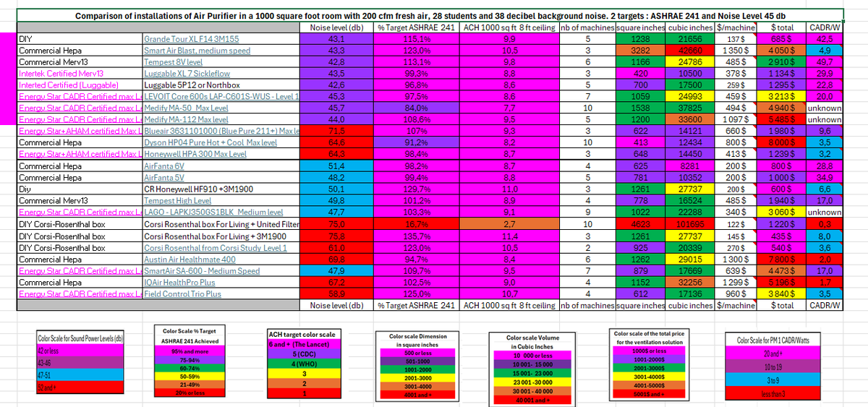Open Corsi Rosenthal from Corsi Study Level 1 link
The width and height of the screenshot is (868, 407).
(216, 247)
